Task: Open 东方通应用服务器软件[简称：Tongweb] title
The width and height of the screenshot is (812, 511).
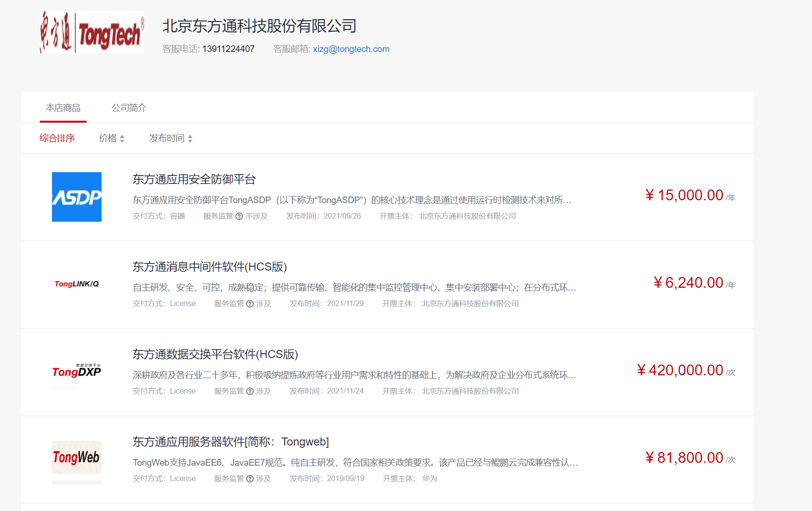Action: point(231,442)
